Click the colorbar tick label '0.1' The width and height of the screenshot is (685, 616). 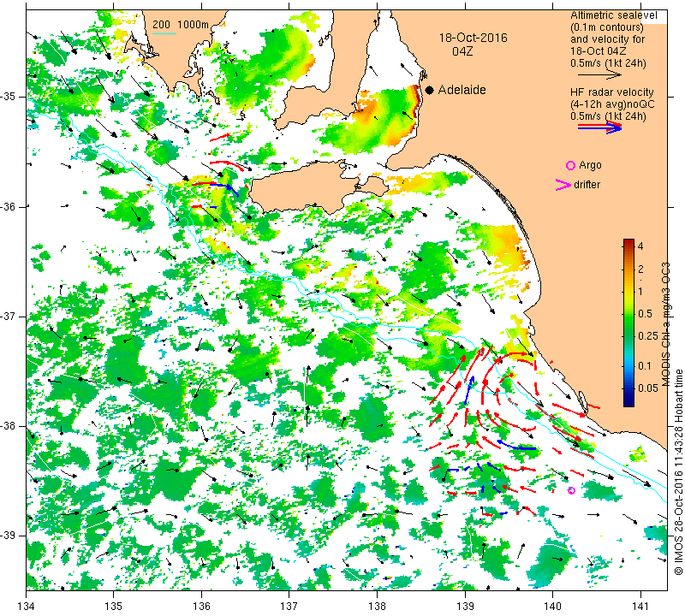(x=645, y=366)
